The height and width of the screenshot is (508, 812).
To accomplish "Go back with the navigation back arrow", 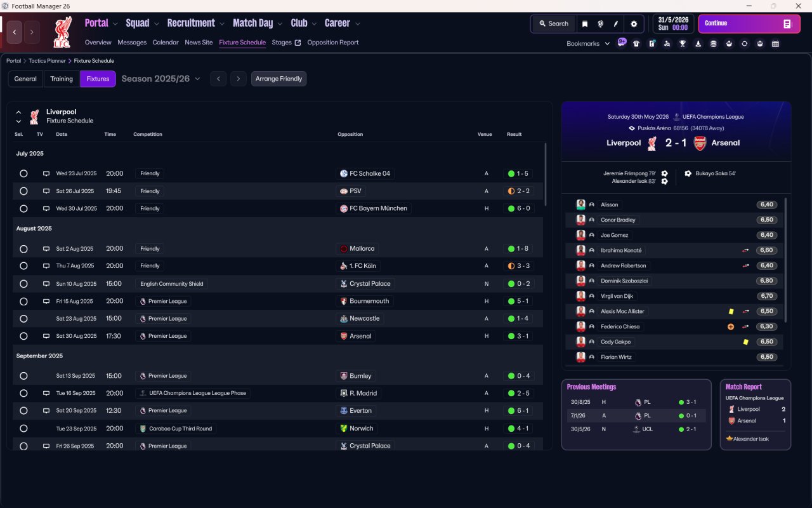I will click(x=15, y=32).
